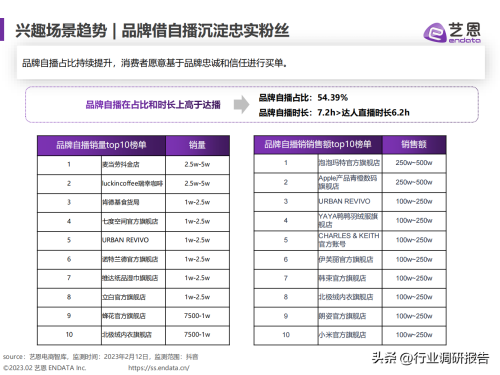Select the luckincoffee瑞幸咖啡 cell
The height and width of the screenshot is (375, 500).
coord(132,183)
